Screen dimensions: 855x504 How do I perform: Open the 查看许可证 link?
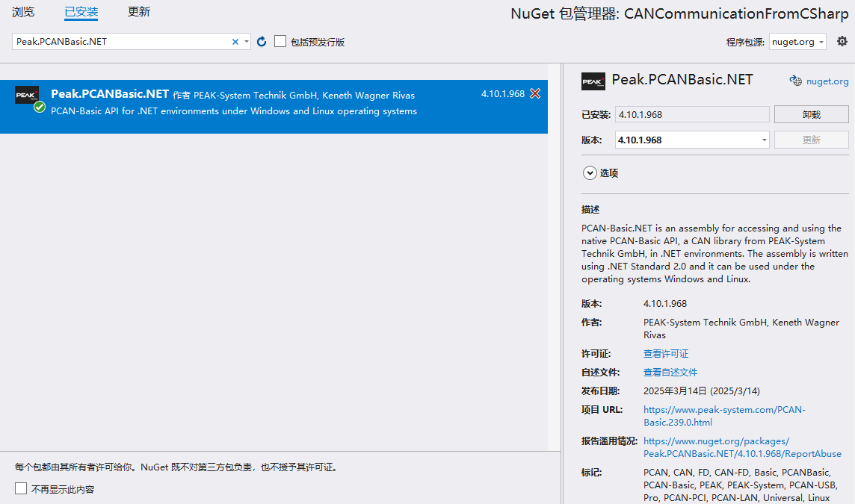(x=666, y=354)
